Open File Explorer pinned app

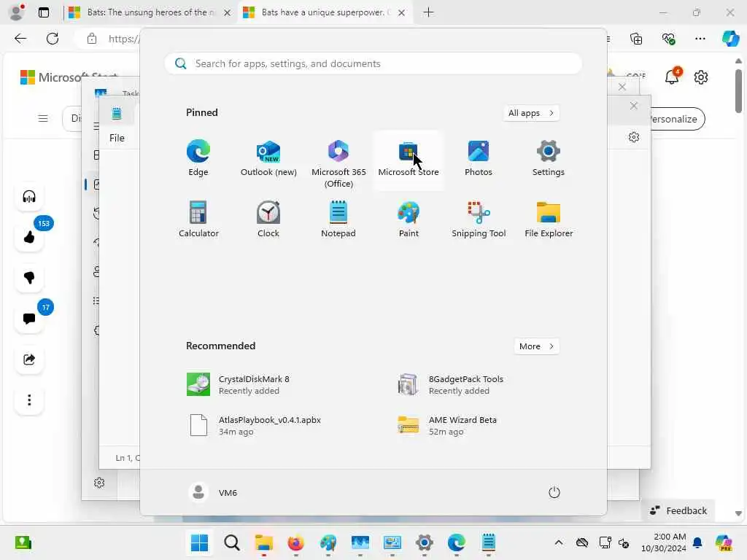click(549, 219)
